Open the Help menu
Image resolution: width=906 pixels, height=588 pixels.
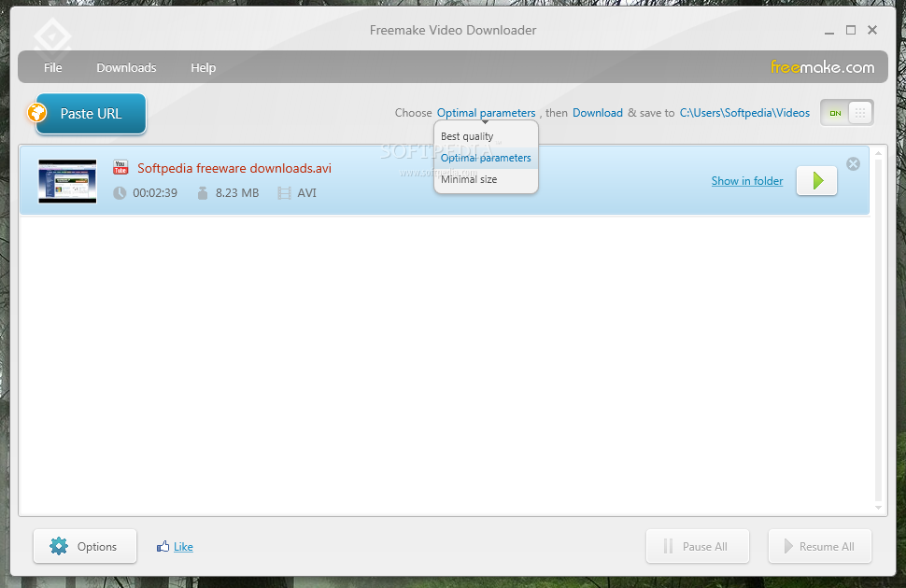coord(204,67)
